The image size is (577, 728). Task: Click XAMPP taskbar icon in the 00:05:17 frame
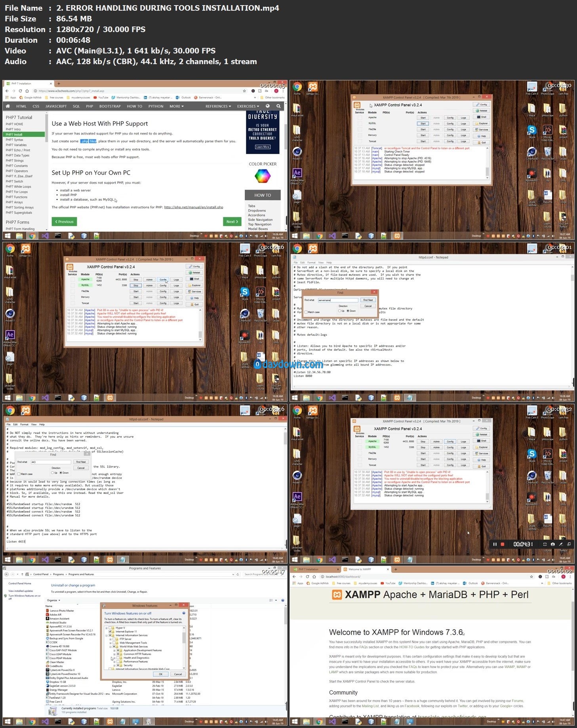pos(110,722)
